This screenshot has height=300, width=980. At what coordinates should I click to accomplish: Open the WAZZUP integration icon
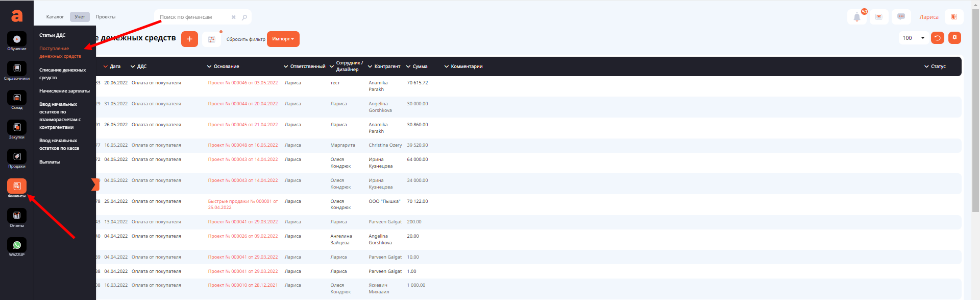[17, 246]
